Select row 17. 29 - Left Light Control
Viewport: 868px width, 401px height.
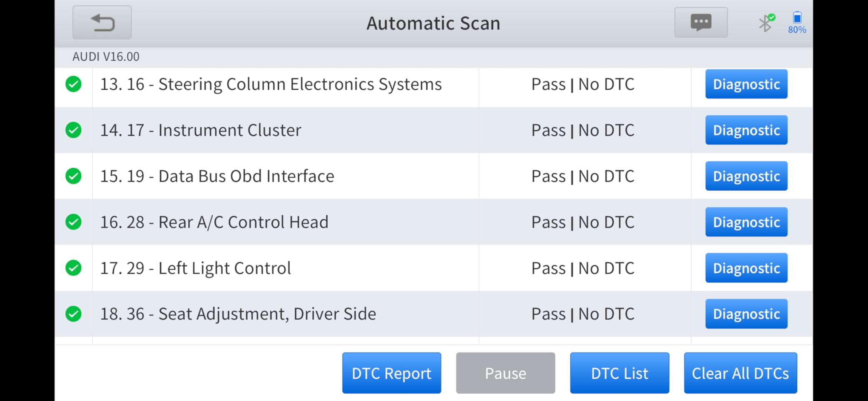(434, 268)
